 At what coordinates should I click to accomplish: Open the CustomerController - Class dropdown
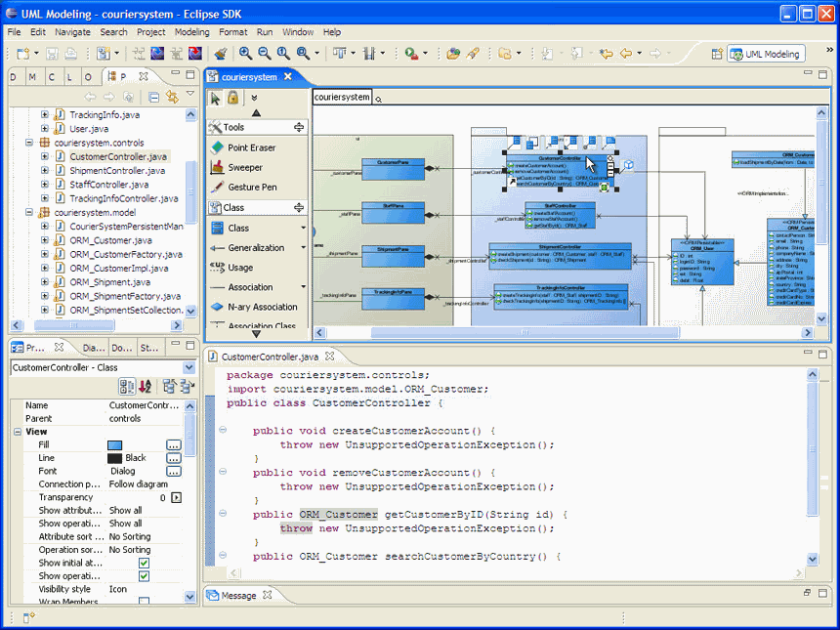(189, 367)
